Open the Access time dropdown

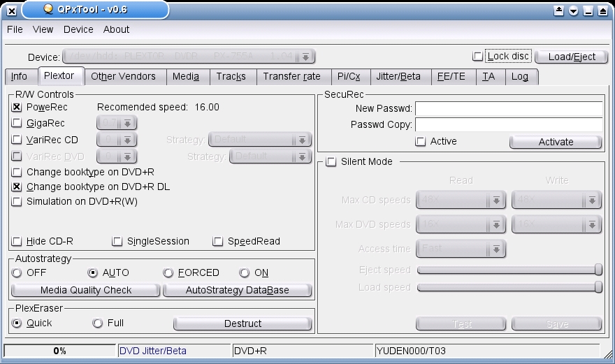461,249
